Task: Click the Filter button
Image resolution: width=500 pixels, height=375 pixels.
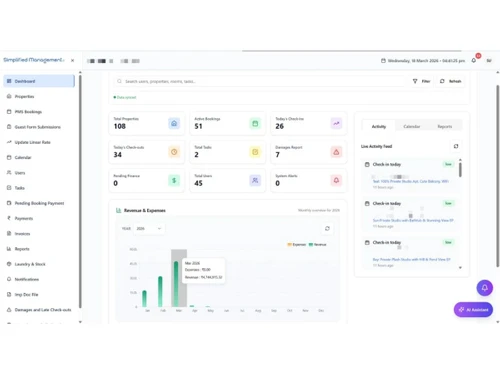Action: pyautogui.click(x=421, y=81)
